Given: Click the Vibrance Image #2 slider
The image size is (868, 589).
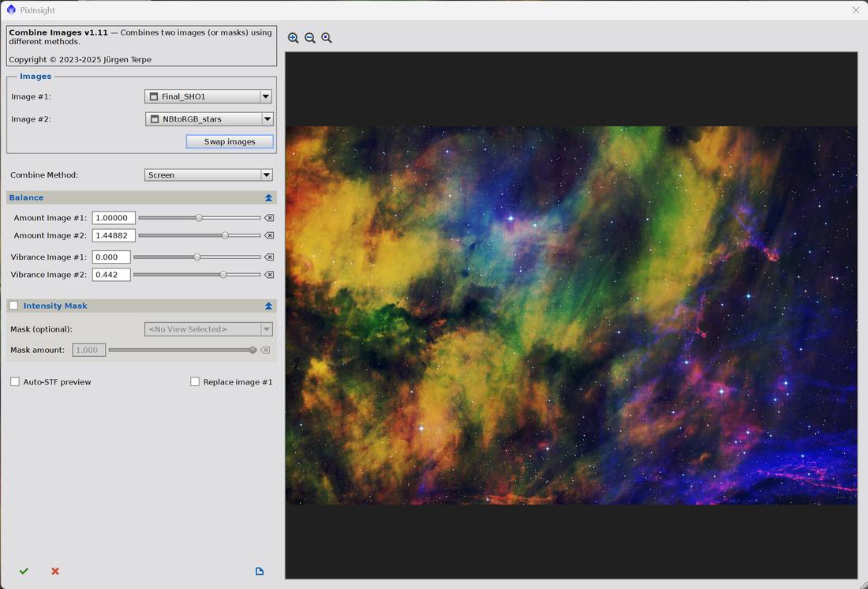Looking at the screenshot, I should [x=197, y=275].
